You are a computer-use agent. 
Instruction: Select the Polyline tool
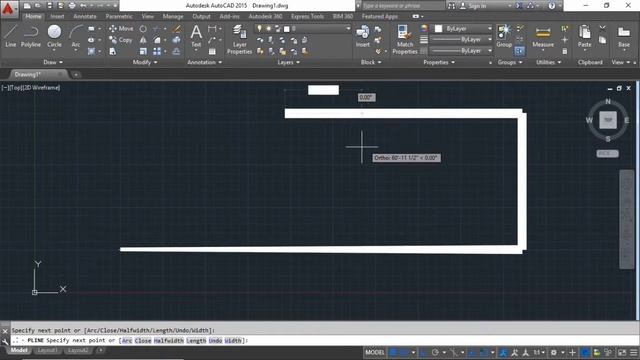pos(31,36)
